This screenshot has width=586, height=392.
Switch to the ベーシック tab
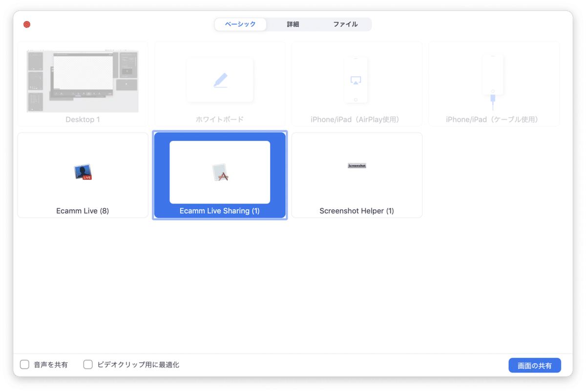[x=240, y=24]
